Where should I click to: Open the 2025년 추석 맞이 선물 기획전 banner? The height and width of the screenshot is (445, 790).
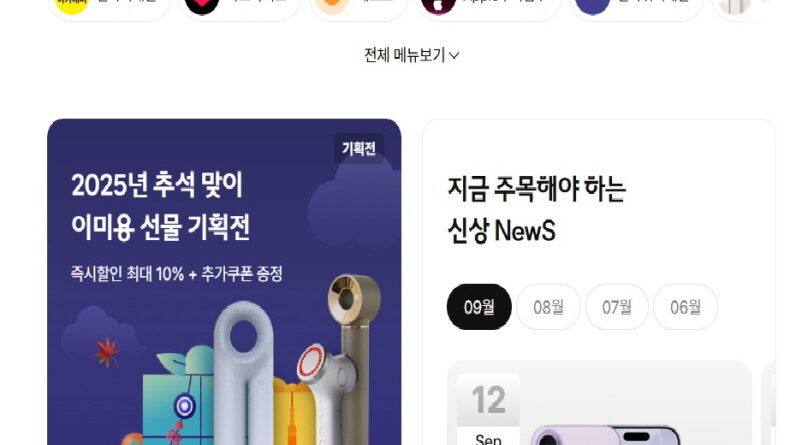[224, 282]
